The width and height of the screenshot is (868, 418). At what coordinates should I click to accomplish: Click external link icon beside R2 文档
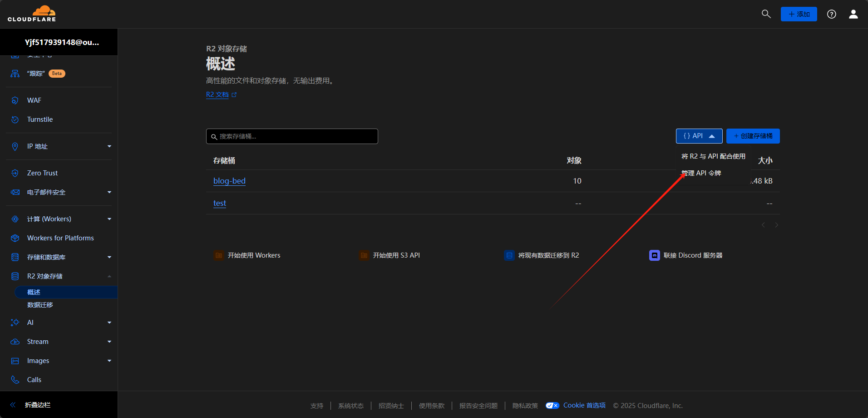point(234,95)
